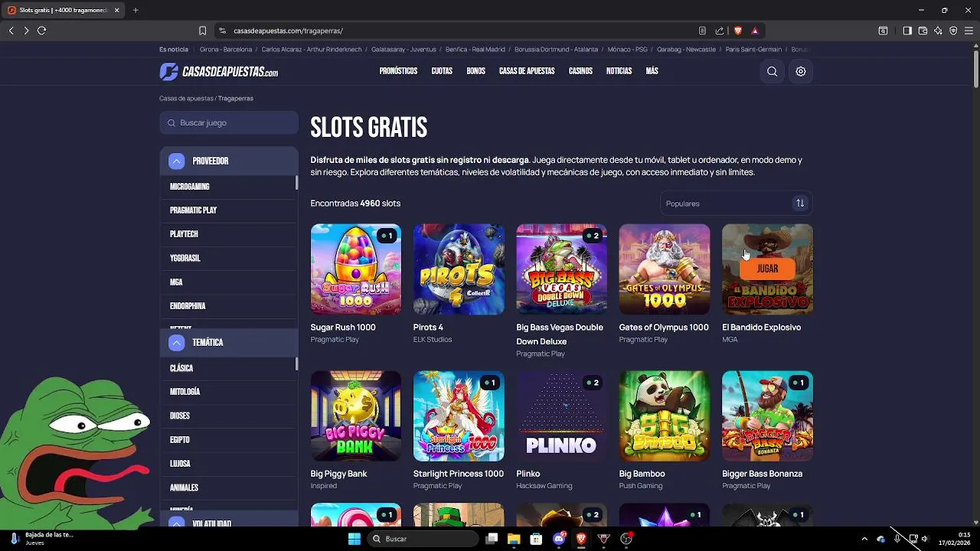
Task: Open the Windows Start menu
Action: [x=354, y=539]
